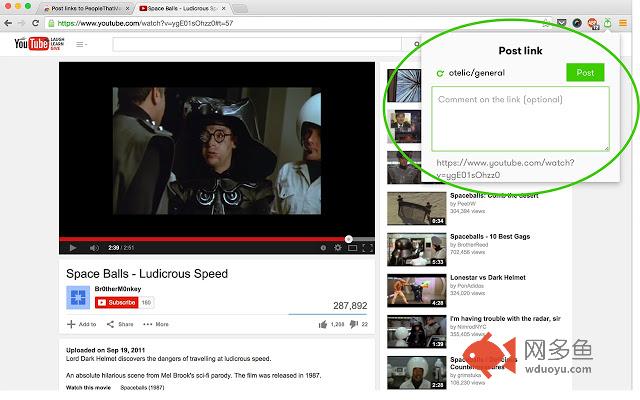Click the Post button in popup

(x=585, y=73)
